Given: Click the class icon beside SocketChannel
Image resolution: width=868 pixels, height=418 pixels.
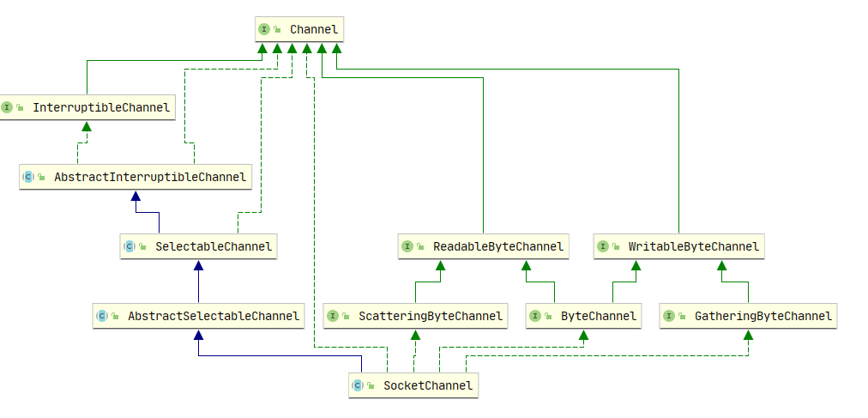Looking at the screenshot, I should coord(358,385).
